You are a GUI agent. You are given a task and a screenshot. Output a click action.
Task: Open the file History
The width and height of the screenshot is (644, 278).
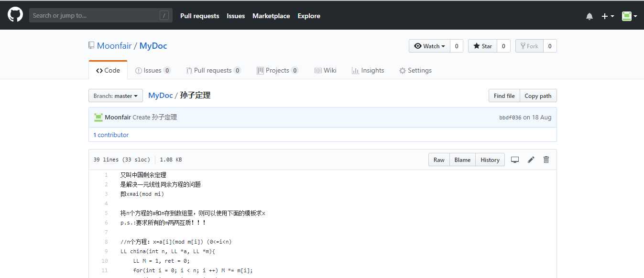click(x=490, y=160)
